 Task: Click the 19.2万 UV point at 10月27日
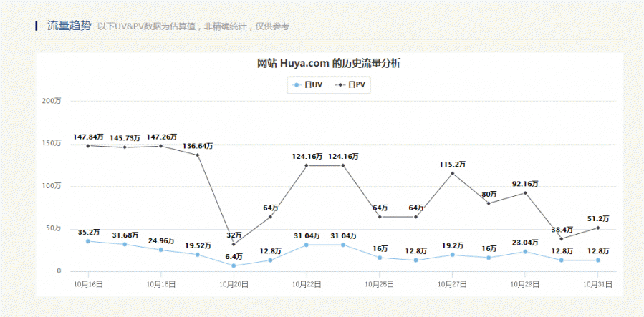(x=452, y=255)
